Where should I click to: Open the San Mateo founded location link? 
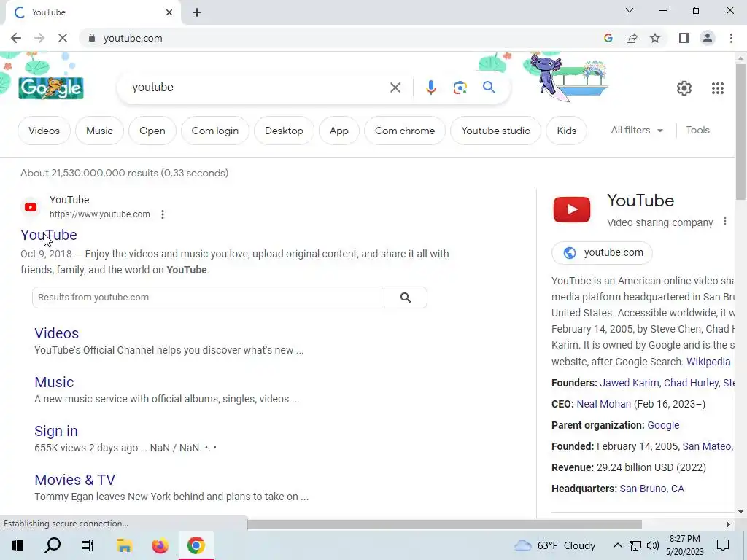pyautogui.click(x=706, y=447)
